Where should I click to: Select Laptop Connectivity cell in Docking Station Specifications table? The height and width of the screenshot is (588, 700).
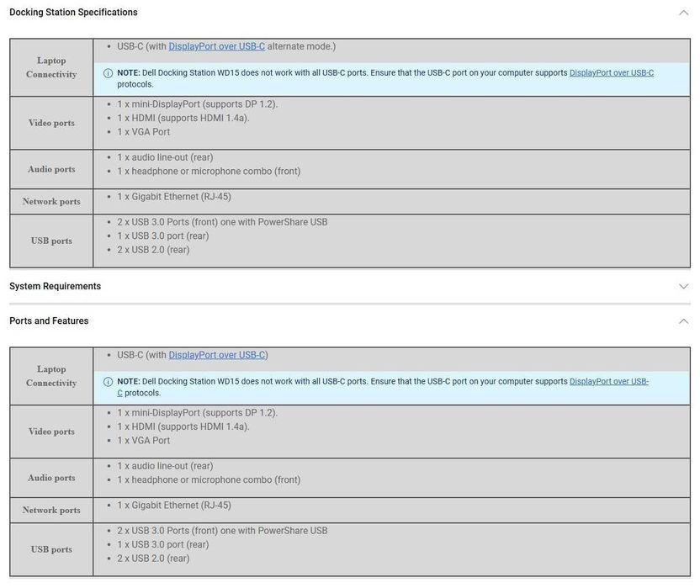pos(51,67)
